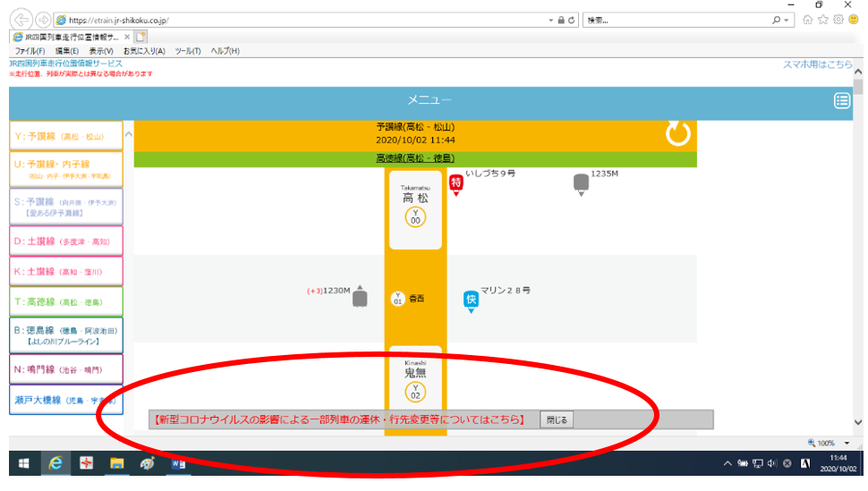Click the メニュー header text
The image size is (868, 491).
coord(430,100)
